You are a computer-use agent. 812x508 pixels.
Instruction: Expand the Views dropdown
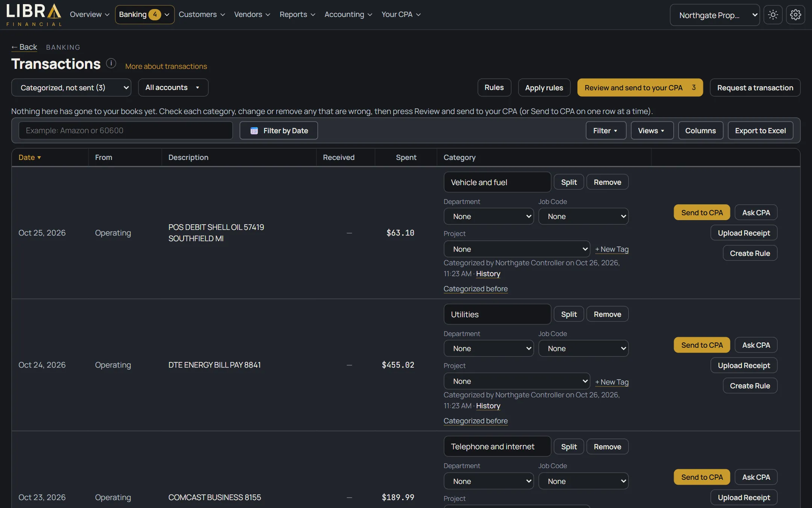pyautogui.click(x=652, y=131)
